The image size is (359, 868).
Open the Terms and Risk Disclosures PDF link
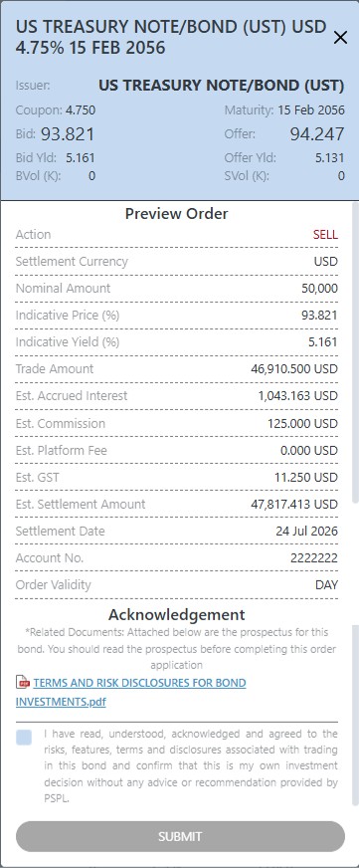(131, 692)
